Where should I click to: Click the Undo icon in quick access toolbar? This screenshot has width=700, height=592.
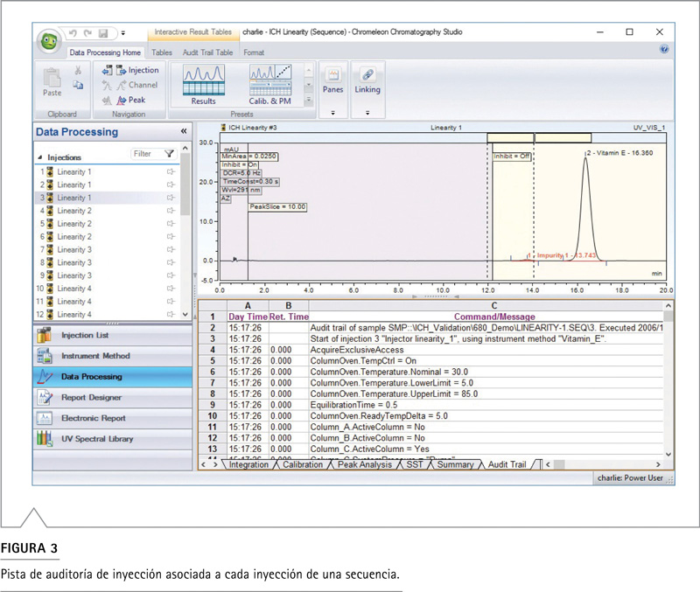coord(73,32)
